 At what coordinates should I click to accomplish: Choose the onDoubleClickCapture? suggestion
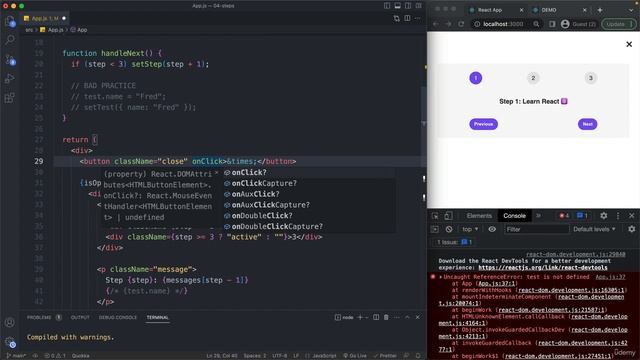pos(309,227)
